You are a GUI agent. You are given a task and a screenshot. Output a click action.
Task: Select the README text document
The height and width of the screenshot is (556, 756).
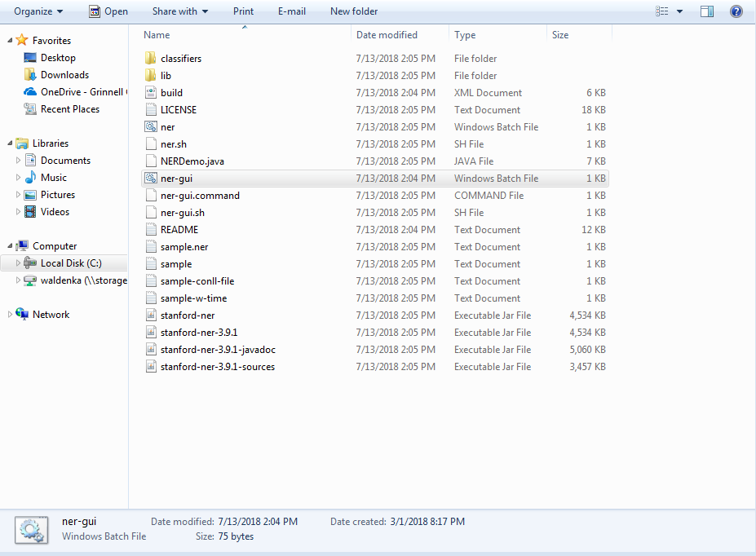tap(179, 230)
